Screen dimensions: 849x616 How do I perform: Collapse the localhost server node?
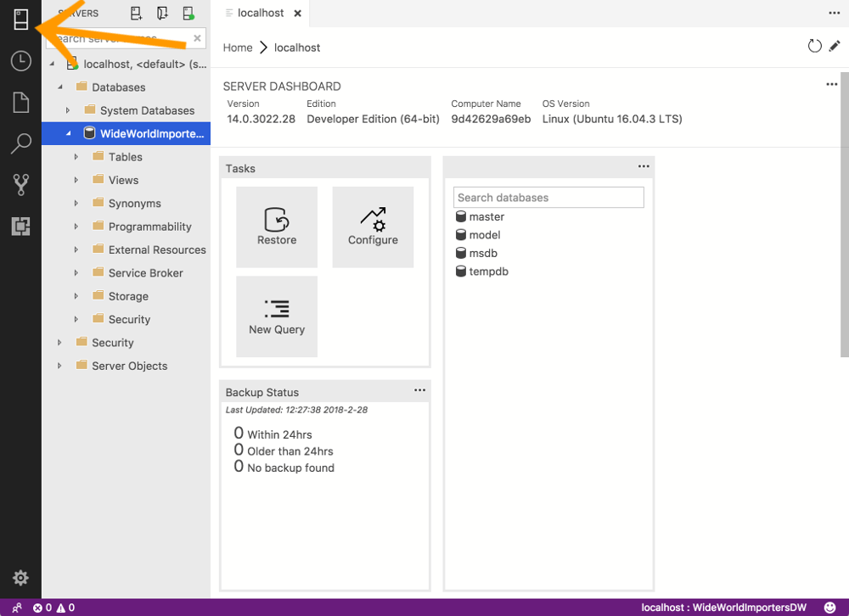(52, 64)
